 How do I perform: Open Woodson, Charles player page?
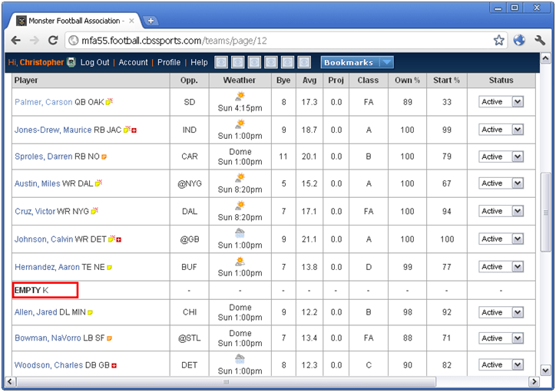[x=48, y=365]
